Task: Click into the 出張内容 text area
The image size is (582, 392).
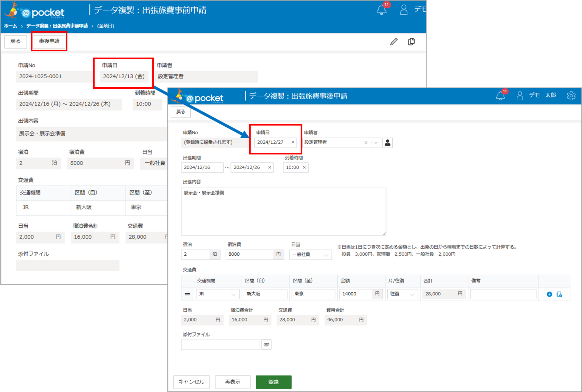Action: point(283,211)
